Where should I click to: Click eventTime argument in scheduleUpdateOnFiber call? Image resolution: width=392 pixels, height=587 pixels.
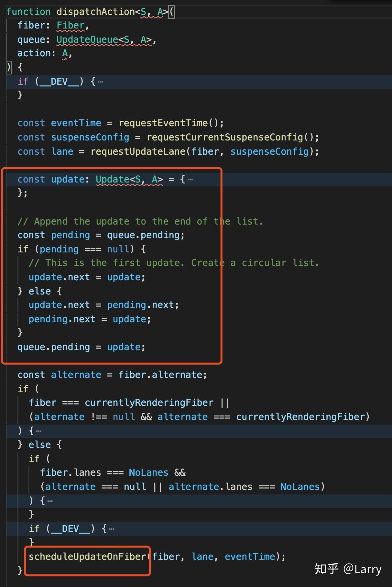(250, 557)
